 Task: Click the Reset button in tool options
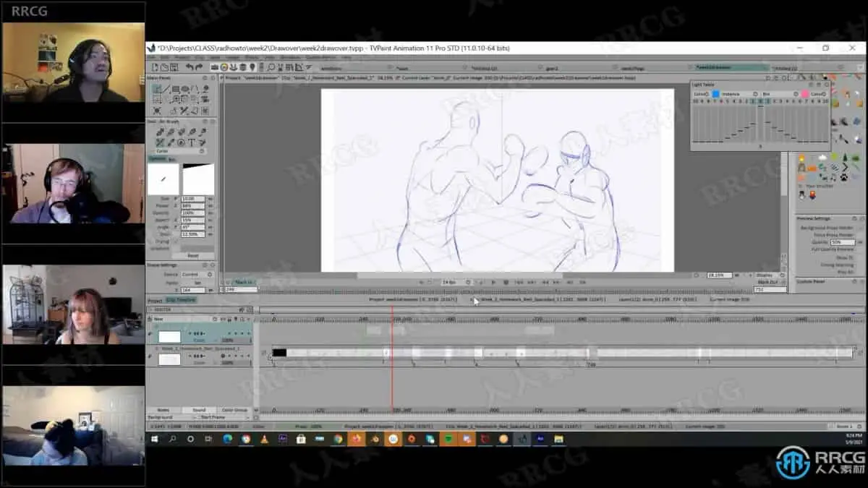point(192,255)
